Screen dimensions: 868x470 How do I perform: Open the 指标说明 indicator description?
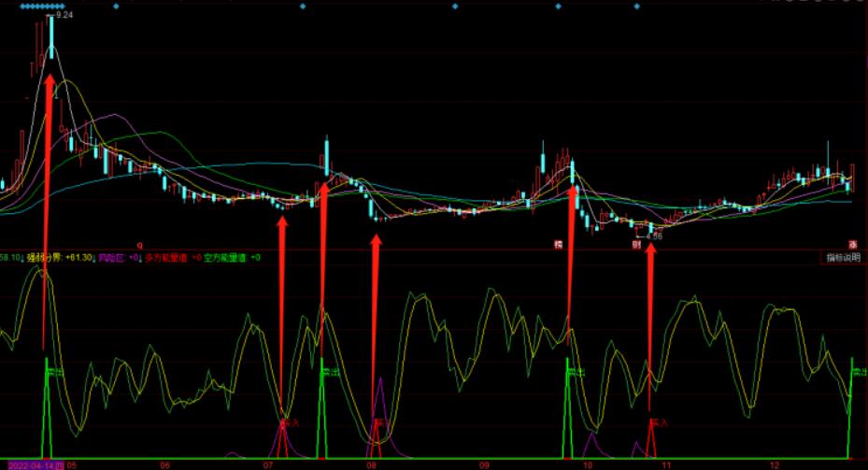click(842, 258)
